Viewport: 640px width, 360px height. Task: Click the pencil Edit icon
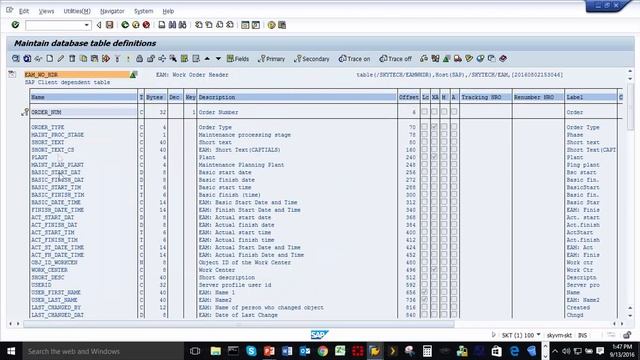pyautogui.click(x=61, y=59)
